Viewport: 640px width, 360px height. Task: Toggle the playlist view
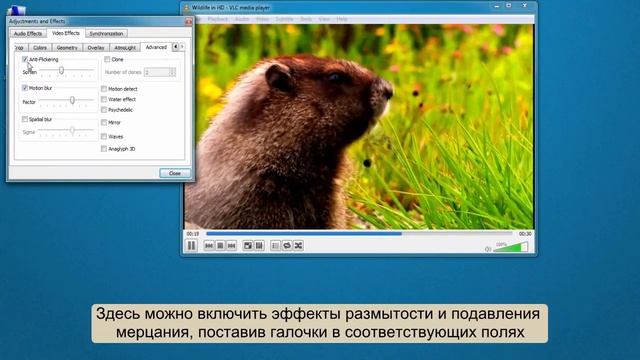pyautogui.click(x=276, y=246)
